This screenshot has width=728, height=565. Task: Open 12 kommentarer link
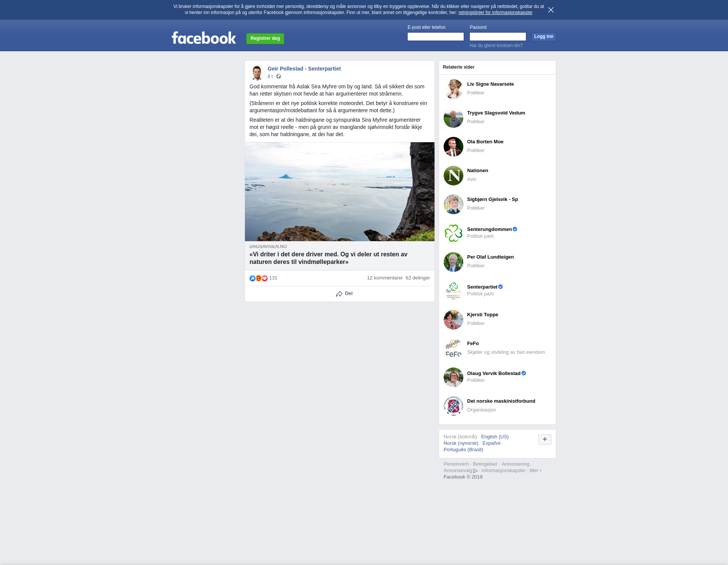tap(385, 278)
